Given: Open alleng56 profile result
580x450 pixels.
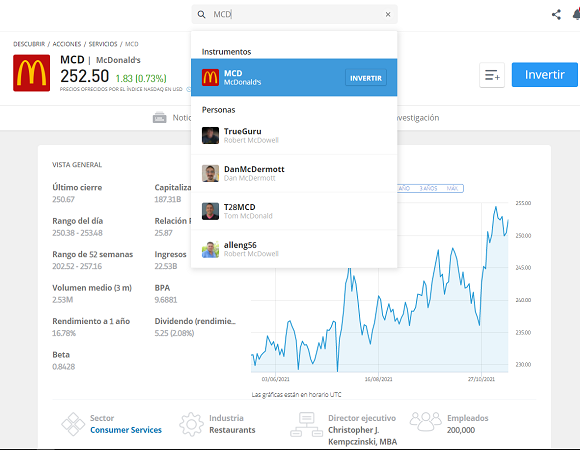Looking at the screenshot, I should 294,249.
